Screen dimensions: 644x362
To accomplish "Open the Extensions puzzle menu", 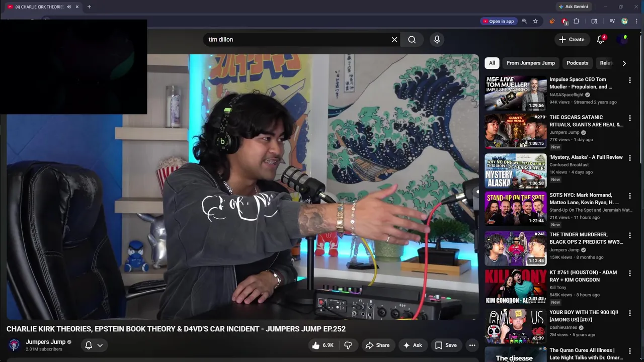I will click(577, 21).
